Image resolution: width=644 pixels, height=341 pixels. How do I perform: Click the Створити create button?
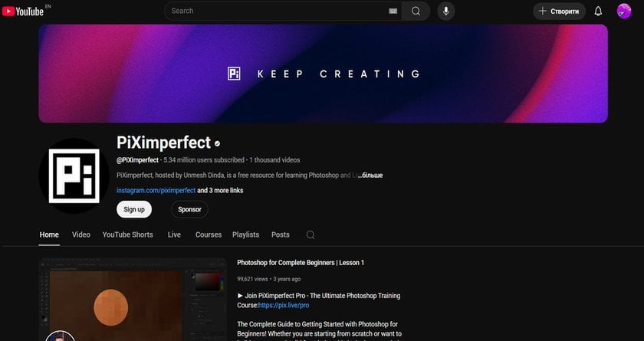point(559,11)
